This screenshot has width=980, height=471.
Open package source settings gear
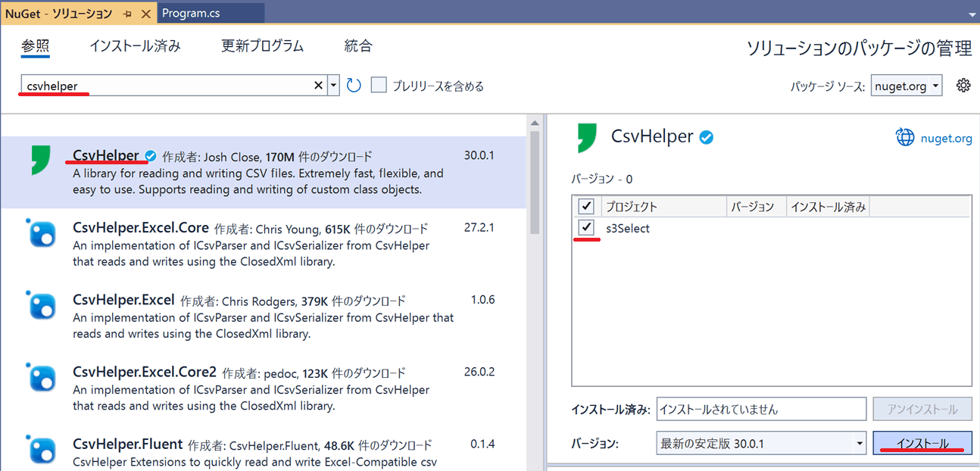(963, 85)
